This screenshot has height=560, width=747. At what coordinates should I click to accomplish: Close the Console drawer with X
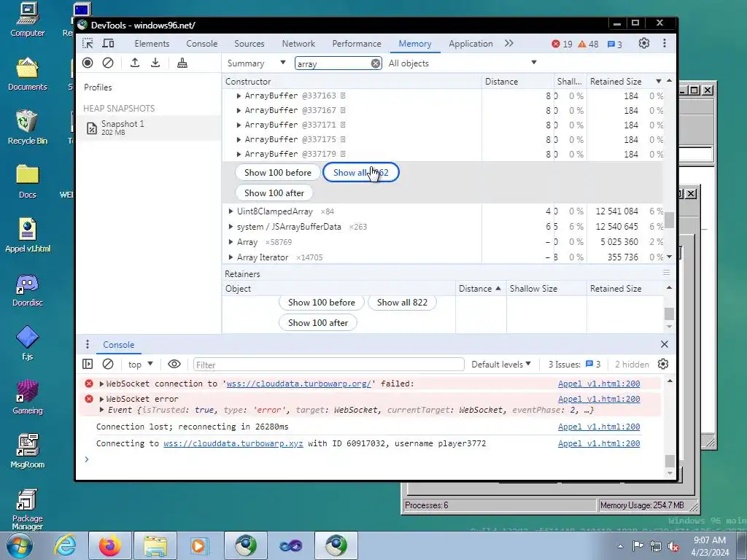[665, 344]
